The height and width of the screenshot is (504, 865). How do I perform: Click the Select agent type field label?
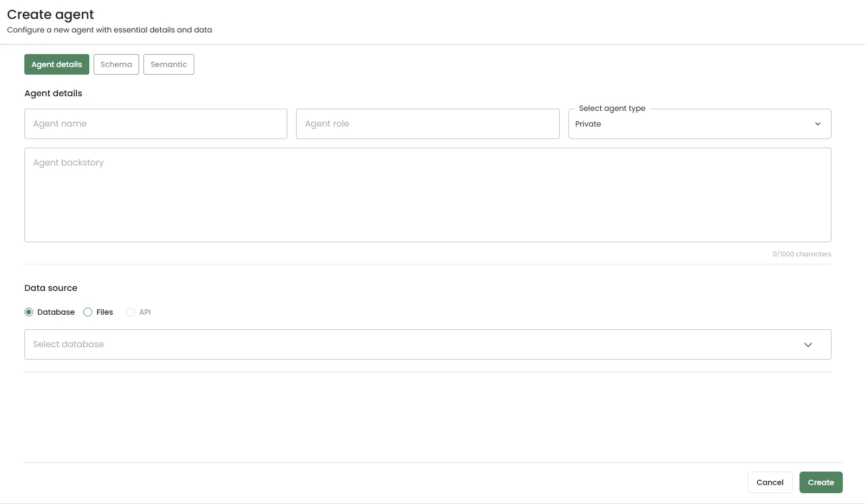(612, 108)
